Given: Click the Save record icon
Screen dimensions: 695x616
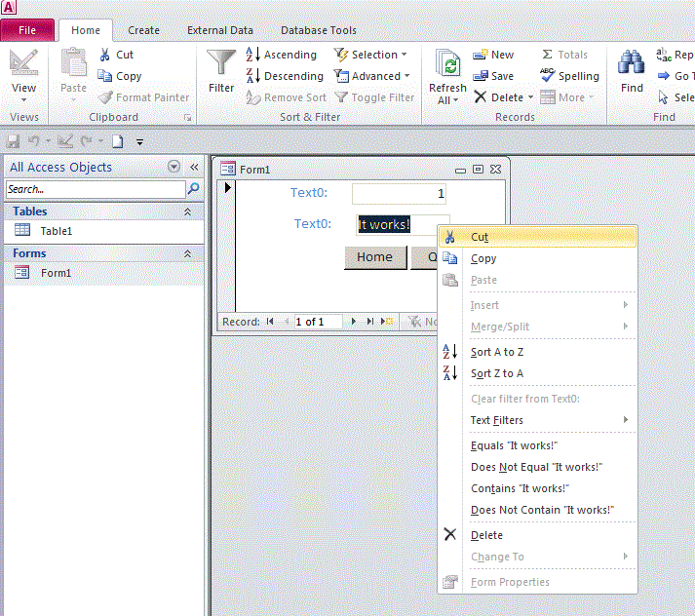Looking at the screenshot, I should coord(481,76).
